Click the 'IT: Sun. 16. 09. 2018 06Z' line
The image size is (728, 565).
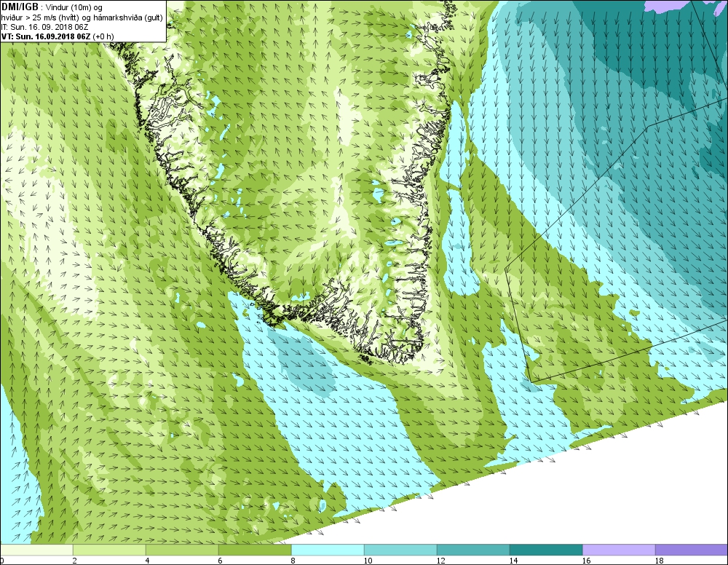coord(45,27)
